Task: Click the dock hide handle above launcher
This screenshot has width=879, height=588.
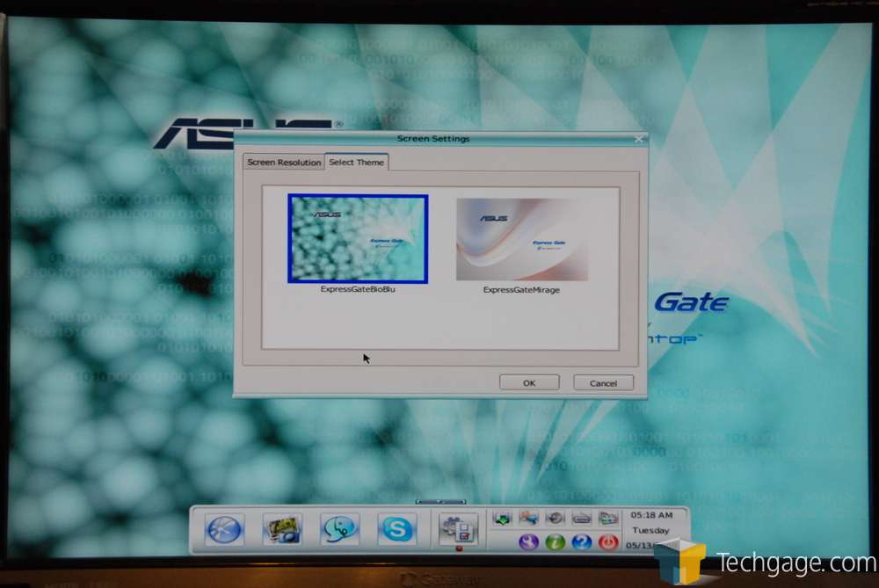Action: pos(440,502)
